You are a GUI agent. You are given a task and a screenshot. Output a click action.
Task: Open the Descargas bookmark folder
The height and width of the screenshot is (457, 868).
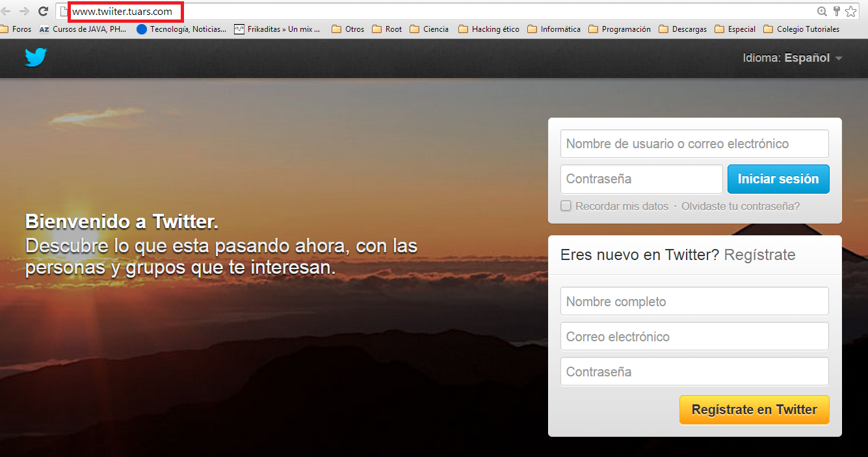pyautogui.click(x=683, y=29)
